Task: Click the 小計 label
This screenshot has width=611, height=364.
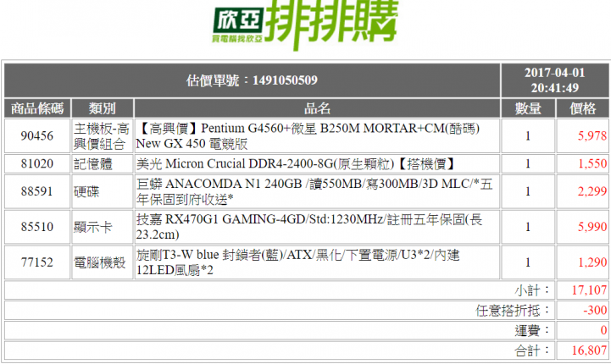Action: [x=532, y=290]
